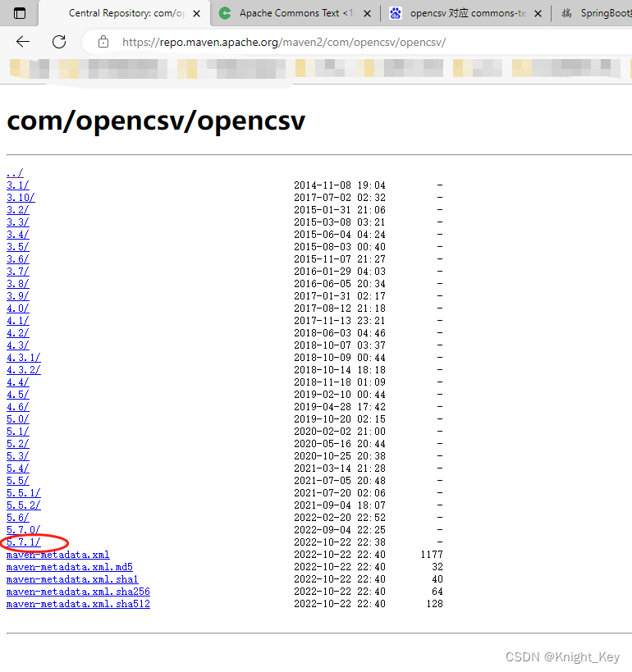Open the 4.5/ version folder

pyautogui.click(x=17, y=395)
